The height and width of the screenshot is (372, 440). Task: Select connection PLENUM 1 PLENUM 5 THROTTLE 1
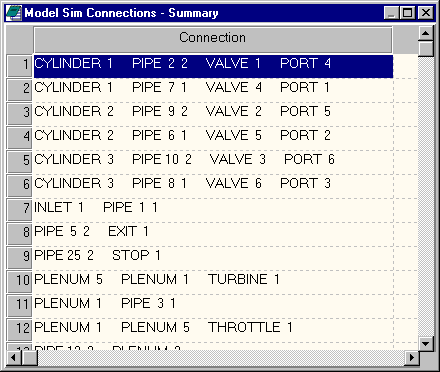coord(213,330)
